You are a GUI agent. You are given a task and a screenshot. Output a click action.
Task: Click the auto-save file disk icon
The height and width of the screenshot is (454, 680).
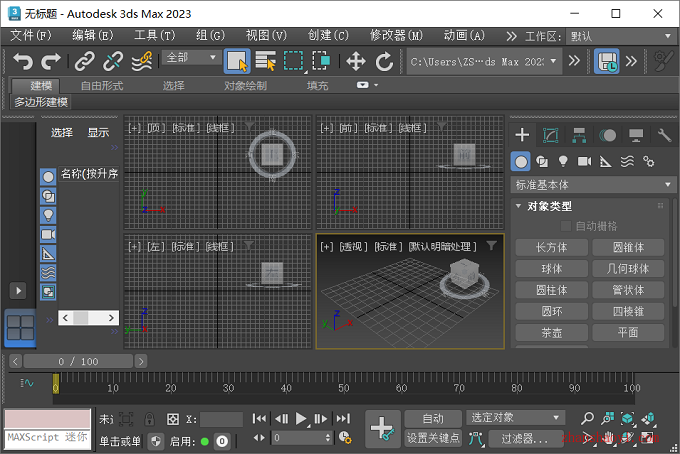pos(607,61)
